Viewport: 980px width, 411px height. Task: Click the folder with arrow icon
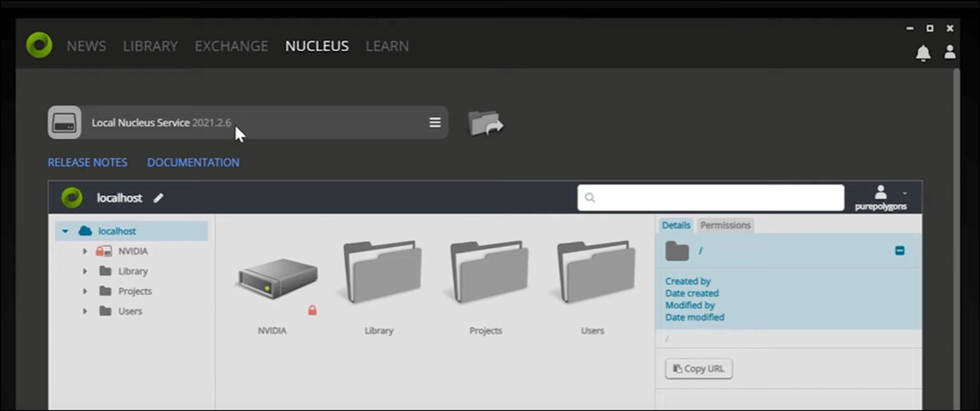tap(485, 123)
